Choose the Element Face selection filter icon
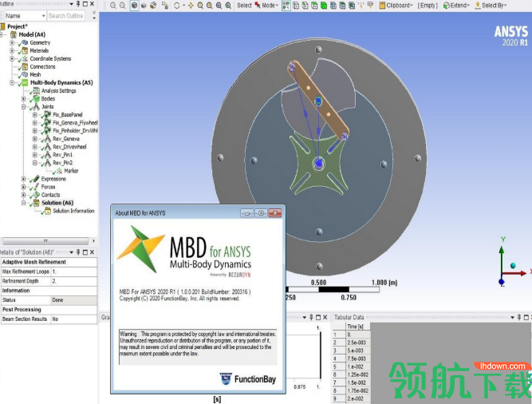The image size is (532, 404). coord(342,6)
